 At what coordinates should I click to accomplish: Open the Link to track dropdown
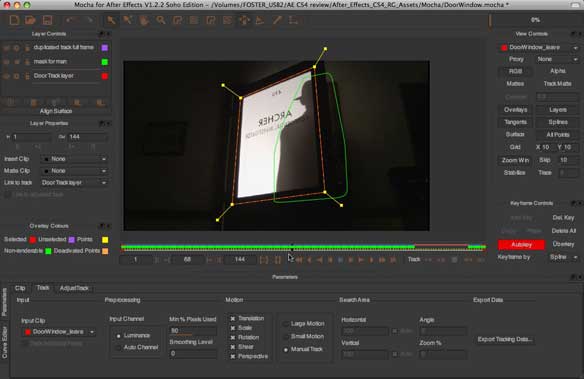74,183
